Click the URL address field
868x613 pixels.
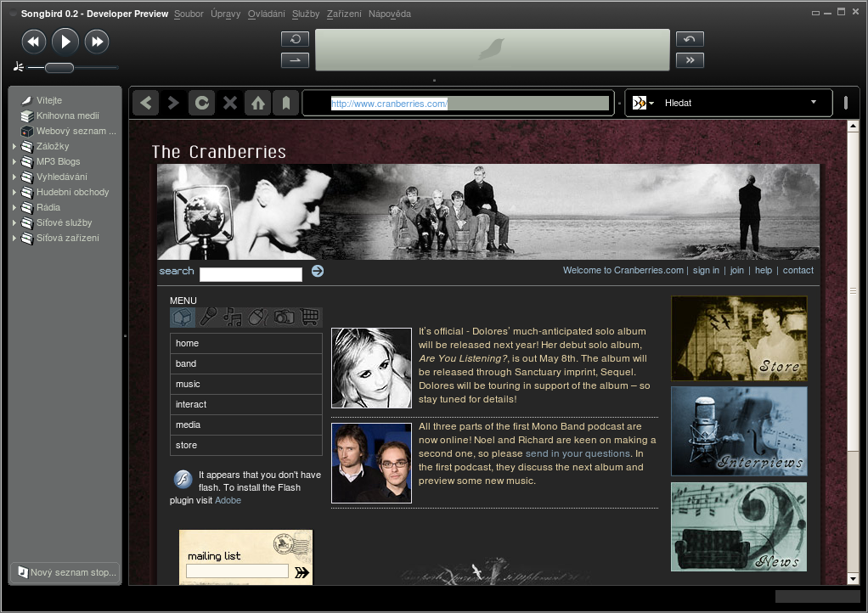click(459, 104)
